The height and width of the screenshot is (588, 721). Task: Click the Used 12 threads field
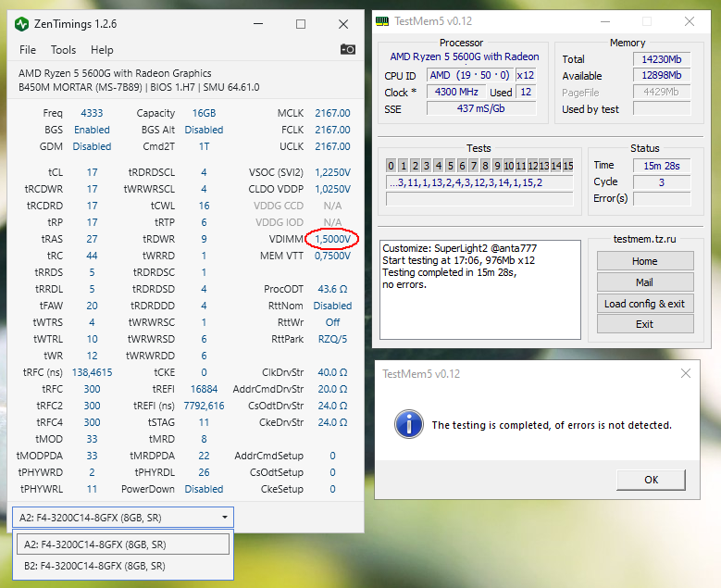click(x=526, y=92)
